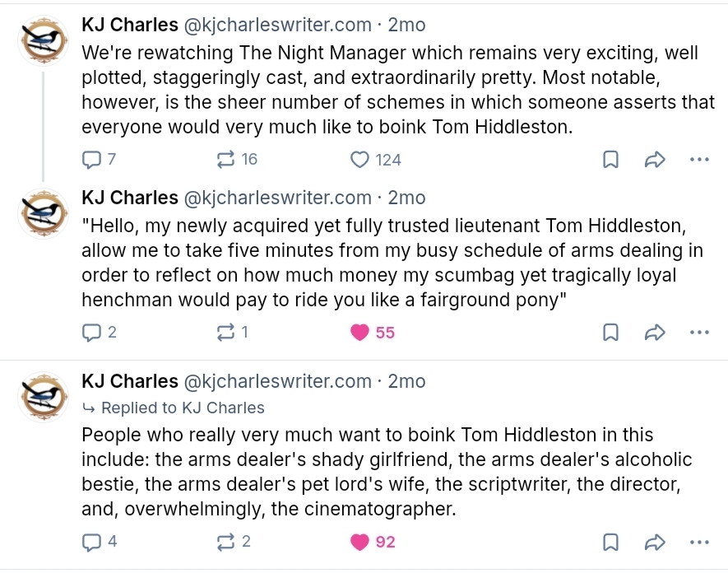
Task: Open more options on the cinematographer post
Action: [x=698, y=542]
